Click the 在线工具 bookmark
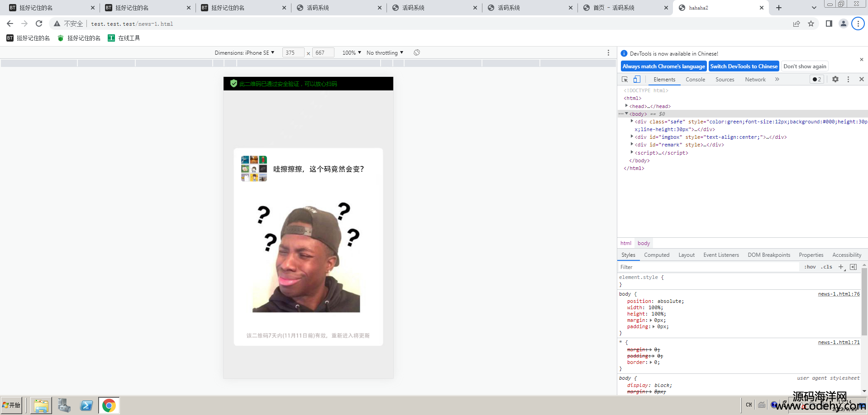Image resolution: width=868 pixels, height=415 pixels. click(x=124, y=38)
